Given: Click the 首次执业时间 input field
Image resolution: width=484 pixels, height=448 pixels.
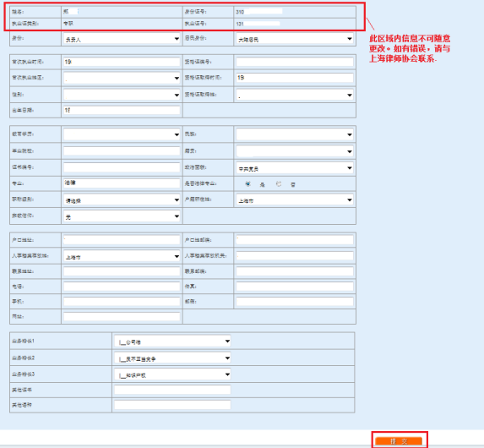Looking at the screenshot, I should [x=122, y=62].
